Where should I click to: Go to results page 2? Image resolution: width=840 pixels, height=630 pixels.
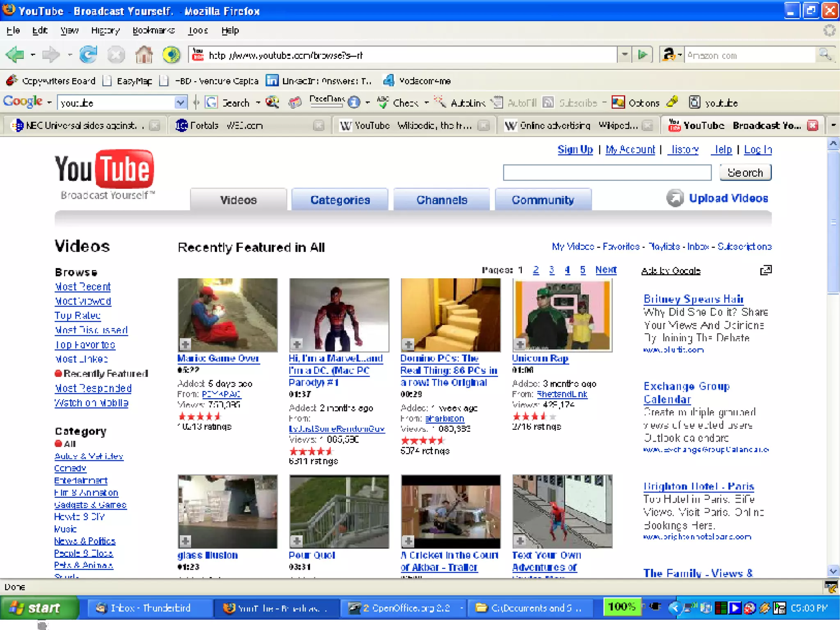536,270
